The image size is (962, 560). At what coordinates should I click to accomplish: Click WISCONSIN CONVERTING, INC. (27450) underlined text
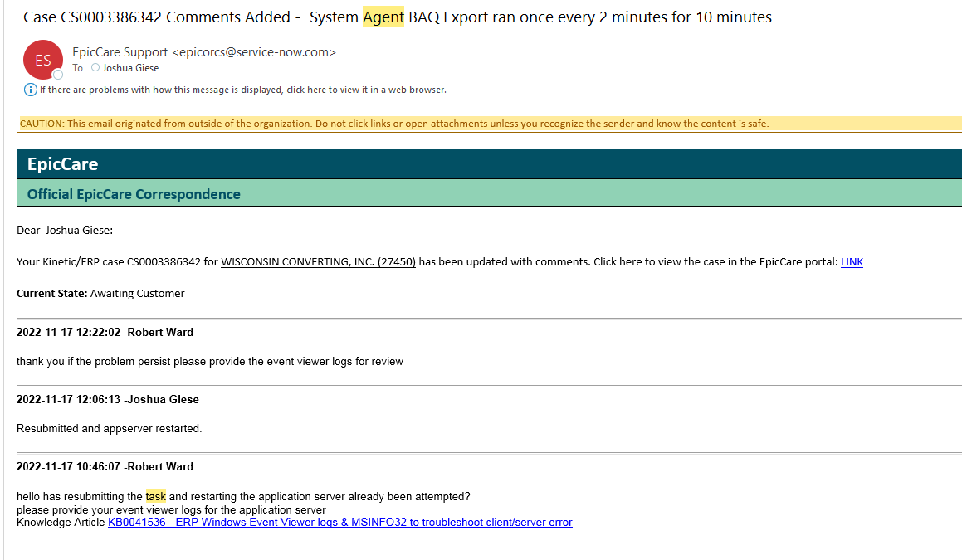click(x=318, y=262)
